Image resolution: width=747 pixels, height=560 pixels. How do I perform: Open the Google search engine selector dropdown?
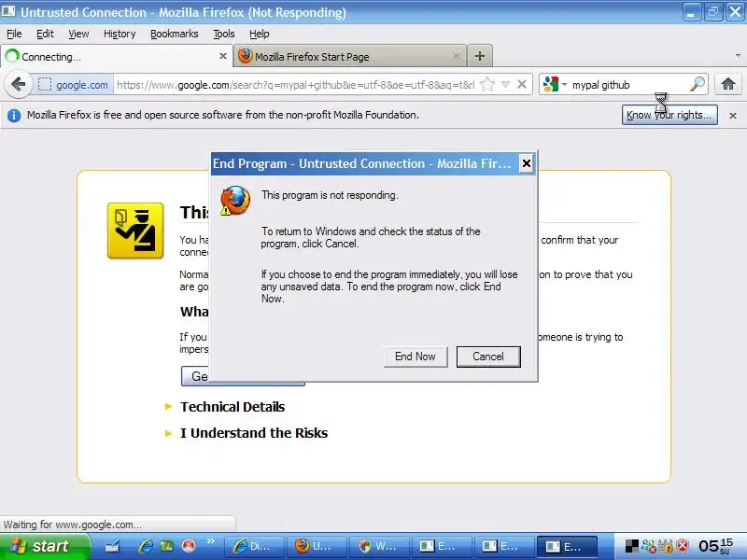pos(555,85)
